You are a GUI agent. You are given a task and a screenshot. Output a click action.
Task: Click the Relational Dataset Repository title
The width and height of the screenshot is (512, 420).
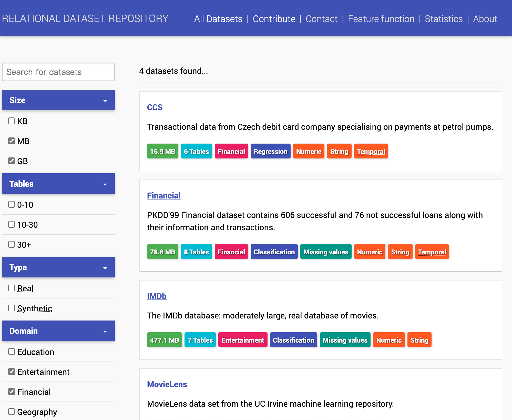coord(85,19)
